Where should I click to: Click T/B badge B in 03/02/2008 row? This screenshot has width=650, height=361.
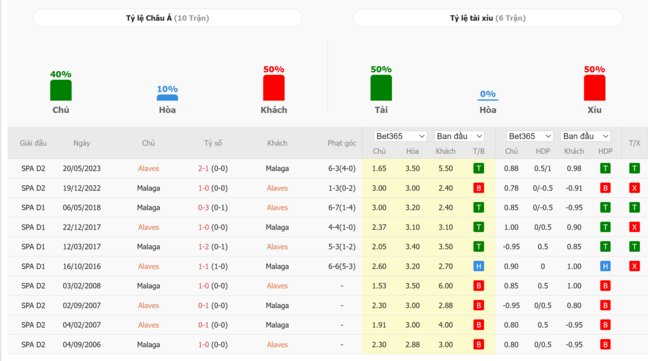click(x=478, y=286)
